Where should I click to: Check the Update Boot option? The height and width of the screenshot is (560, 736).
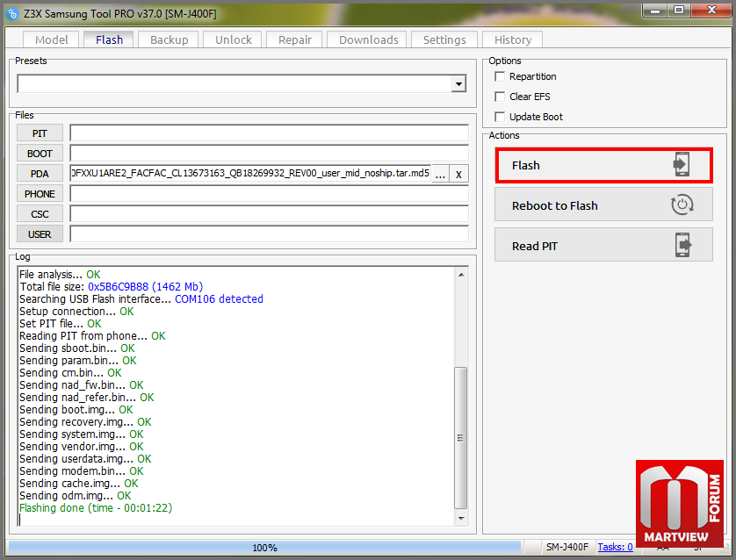500,117
